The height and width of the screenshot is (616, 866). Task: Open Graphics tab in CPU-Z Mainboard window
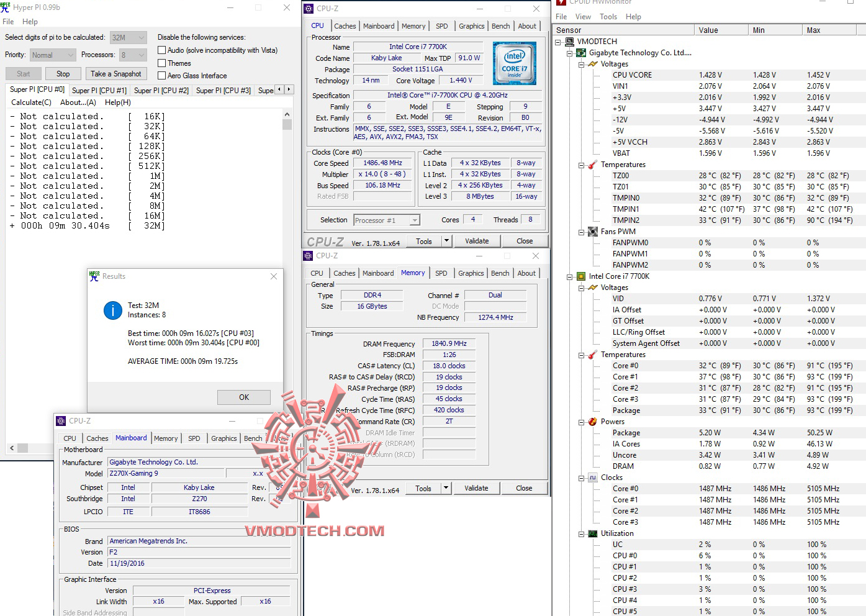(x=224, y=438)
